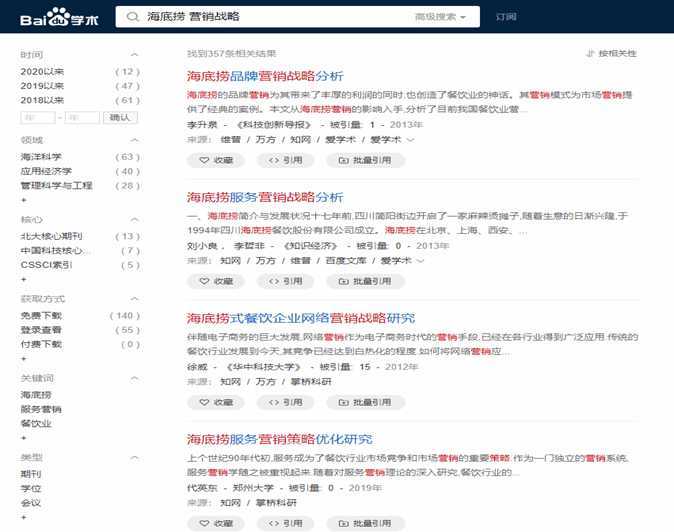This screenshot has height=532, width=674.
Task: Expand more fields under 领域
Action: pos(24,200)
